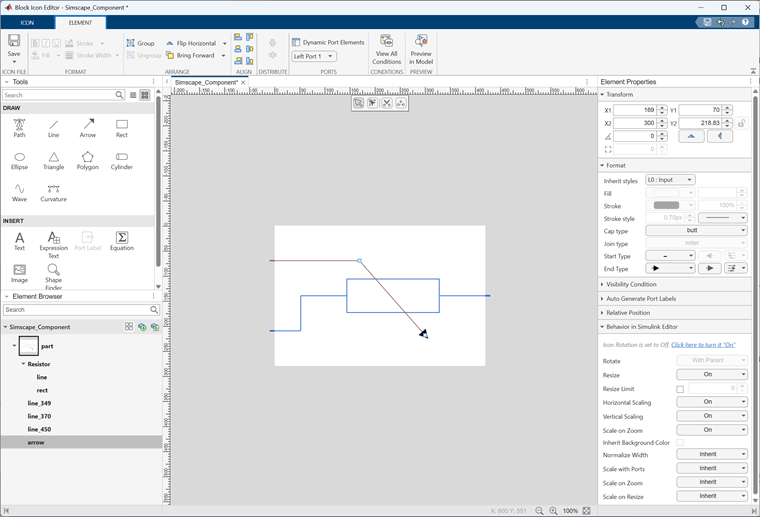Open the Left Port 1 dropdown

(x=314, y=56)
